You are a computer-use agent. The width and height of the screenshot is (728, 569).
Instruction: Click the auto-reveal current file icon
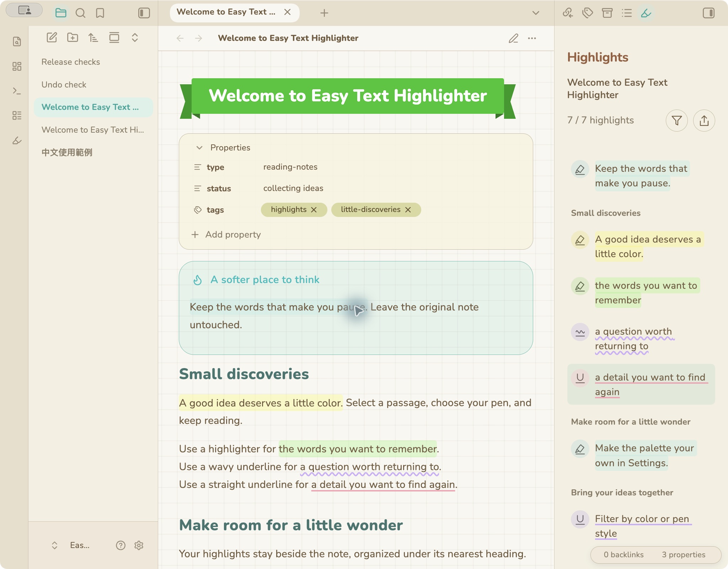[x=114, y=37]
